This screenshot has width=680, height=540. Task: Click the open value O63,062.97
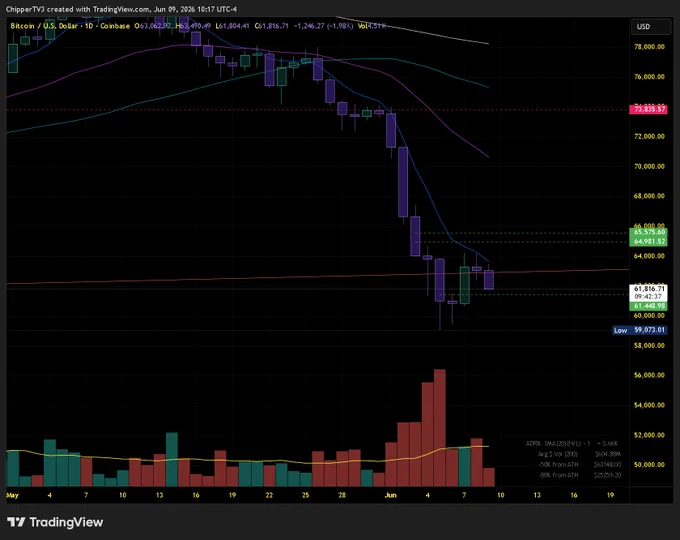[153, 26]
